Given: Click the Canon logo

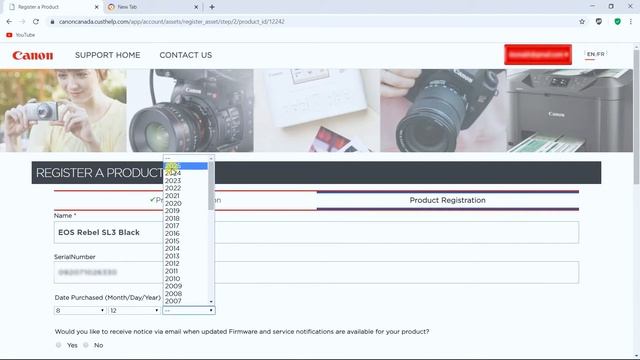Looking at the screenshot, I should (x=33, y=55).
